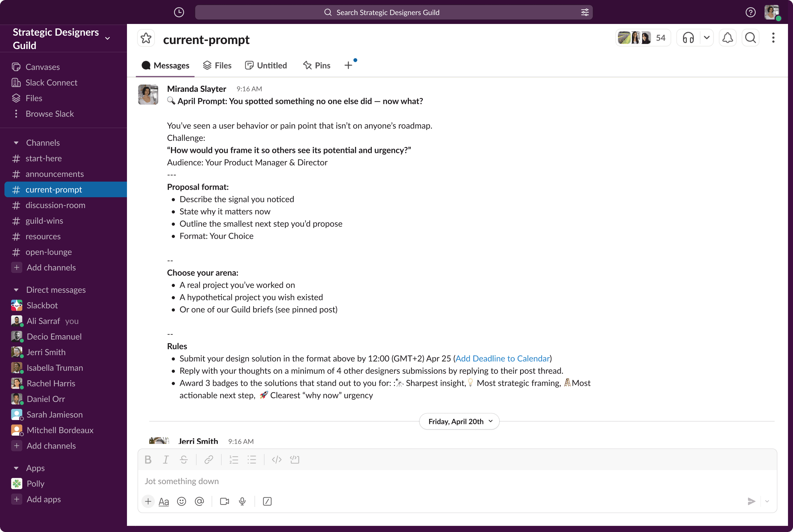Record an audio clip with microphone
The image size is (793, 532).
pyautogui.click(x=242, y=501)
